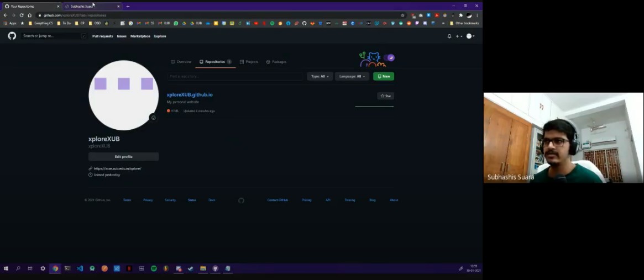Create a repository with the New button
This screenshot has width=644, height=280.
click(384, 76)
